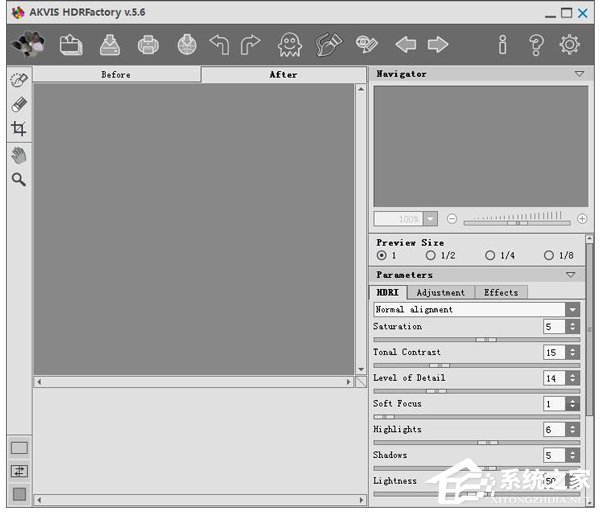This screenshot has width=600, height=513.
Task: Open the preferences gear icon
Action: click(x=569, y=44)
